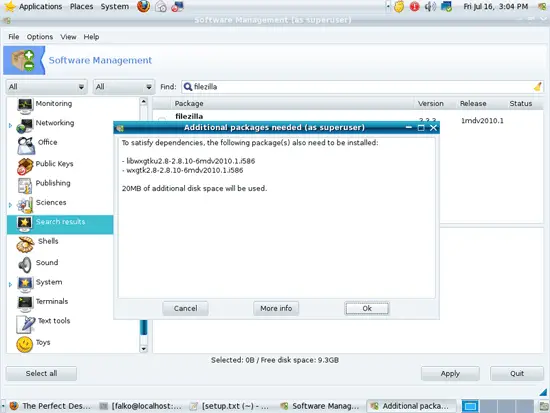550x413 pixels.
Task: Open the second All filter dropdown
Action: [123, 87]
